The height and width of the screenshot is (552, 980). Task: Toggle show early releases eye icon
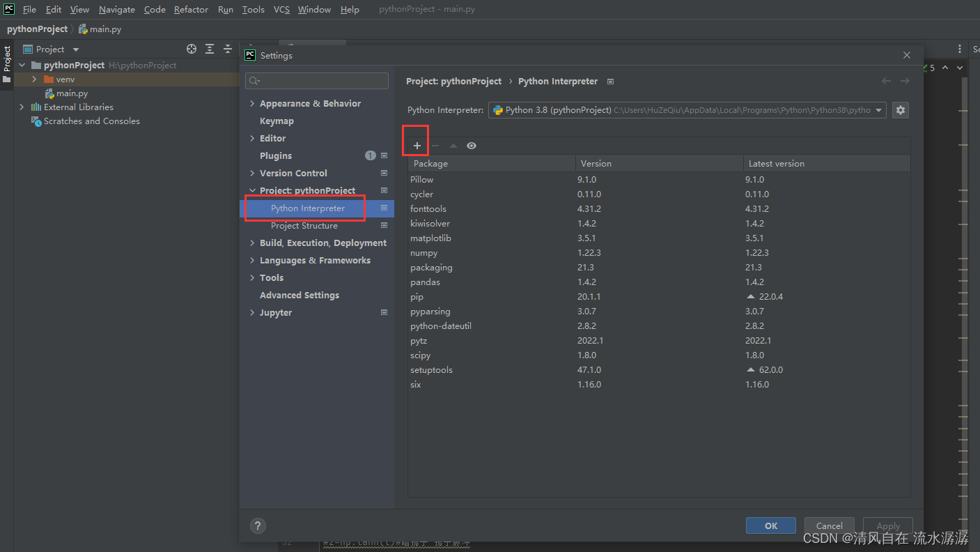coord(472,146)
